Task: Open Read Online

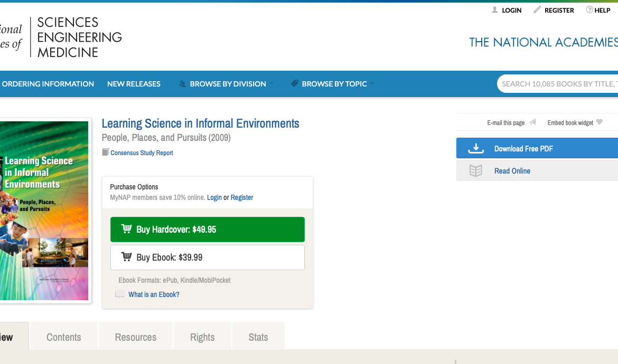Action: pyautogui.click(x=537, y=170)
